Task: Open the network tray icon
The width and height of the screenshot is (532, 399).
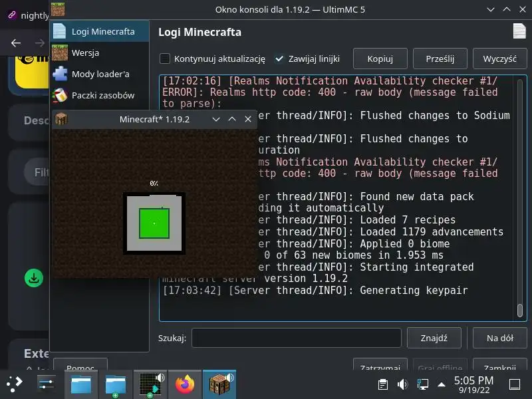Action: point(422,384)
